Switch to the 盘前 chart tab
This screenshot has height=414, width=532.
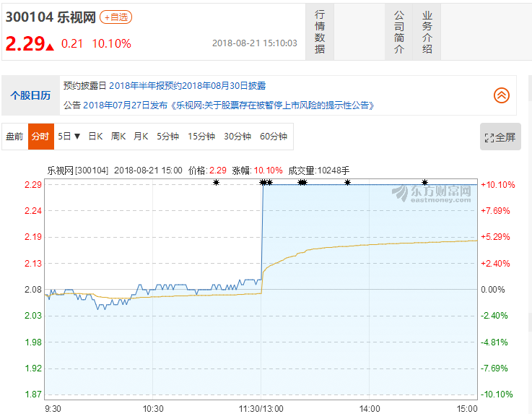[x=14, y=136]
